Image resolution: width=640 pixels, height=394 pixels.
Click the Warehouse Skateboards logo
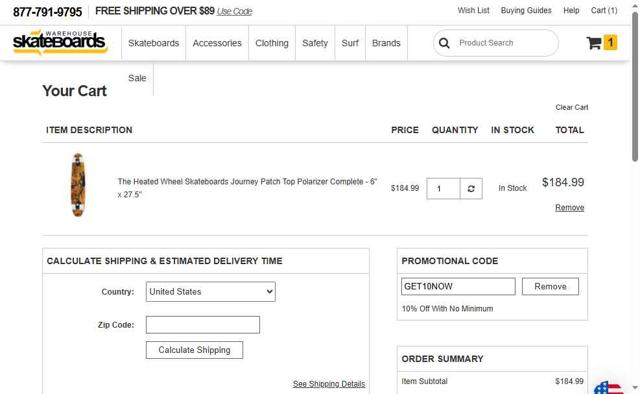pyautogui.click(x=60, y=42)
